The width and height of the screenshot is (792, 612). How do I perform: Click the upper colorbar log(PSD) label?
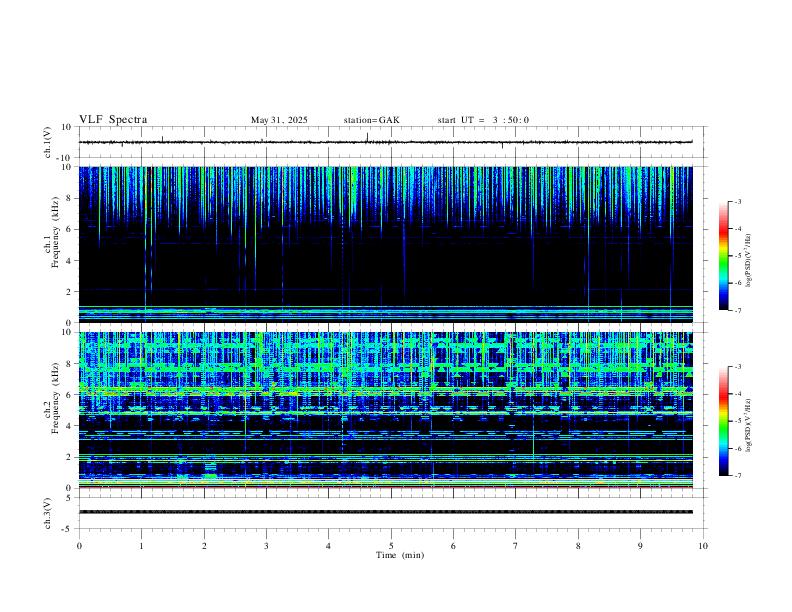click(x=749, y=261)
